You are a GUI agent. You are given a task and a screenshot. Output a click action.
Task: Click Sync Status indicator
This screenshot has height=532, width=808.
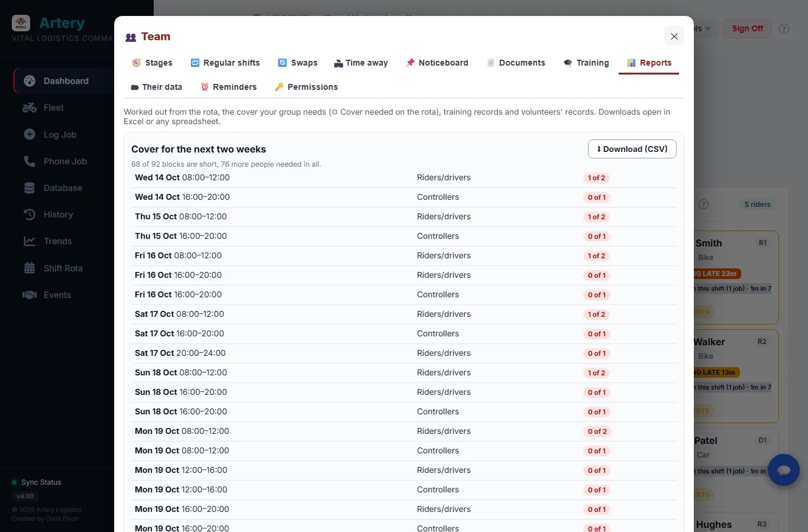tap(37, 482)
